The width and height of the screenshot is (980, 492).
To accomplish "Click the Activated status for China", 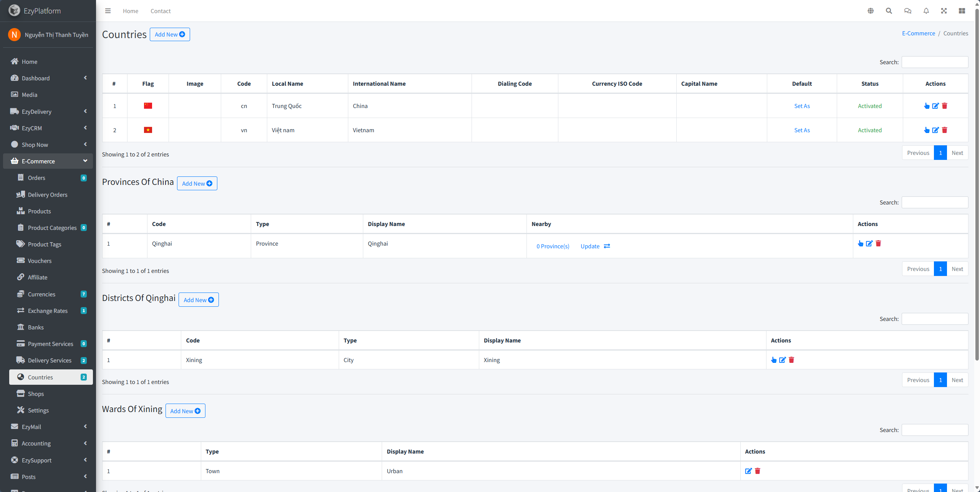I will (869, 106).
